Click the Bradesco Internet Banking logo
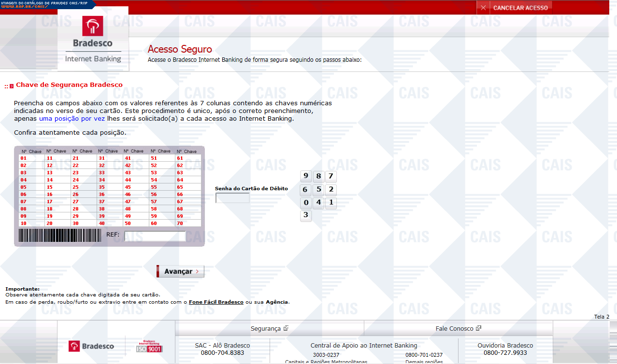Screen dimensions: 617x364 (93, 40)
